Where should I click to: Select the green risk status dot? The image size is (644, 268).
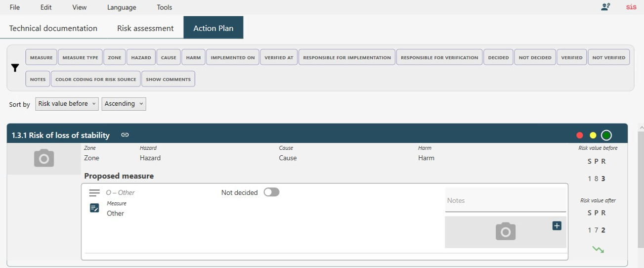(606, 135)
